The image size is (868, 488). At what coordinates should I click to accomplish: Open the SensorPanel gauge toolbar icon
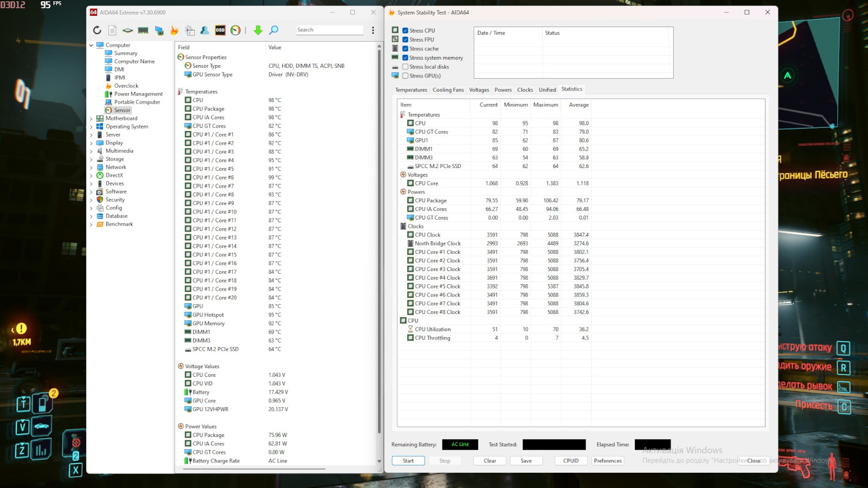pyautogui.click(x=235, y=30)
